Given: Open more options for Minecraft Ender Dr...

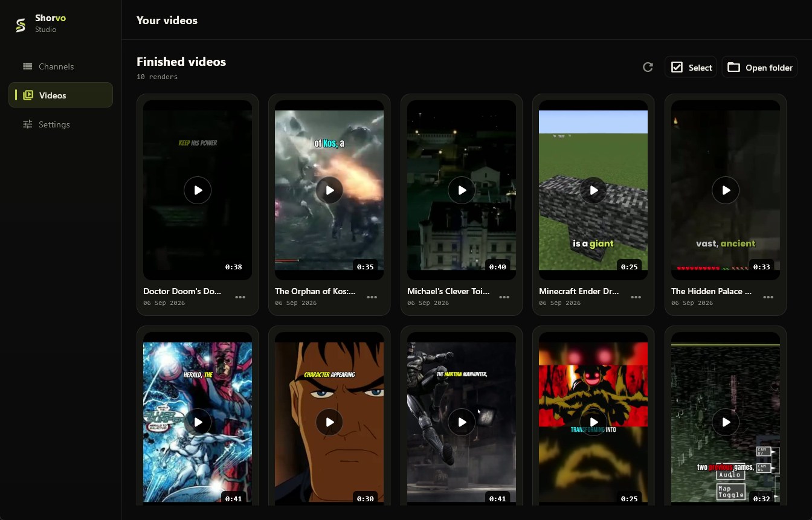Looking at the screenshot, I should click(x=636, y=297).
